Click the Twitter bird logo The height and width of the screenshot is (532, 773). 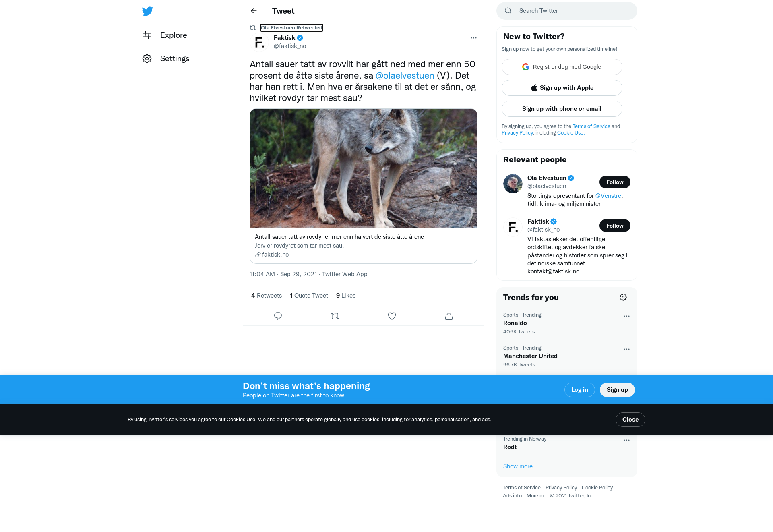(x=147, y=11)
